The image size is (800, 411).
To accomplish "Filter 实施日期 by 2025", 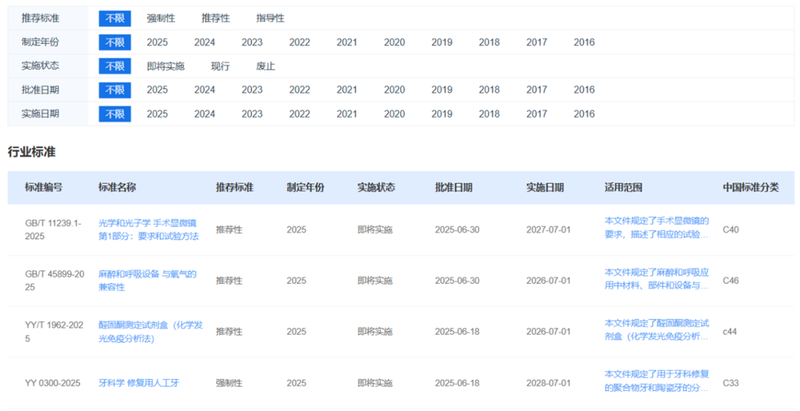I will pyautogui.click(x=157, y=114).
